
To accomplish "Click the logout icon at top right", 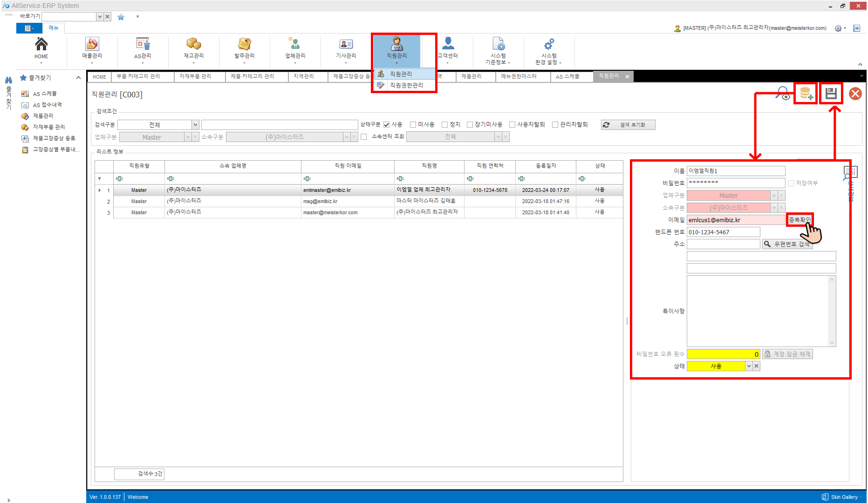I will click(856, 28).
